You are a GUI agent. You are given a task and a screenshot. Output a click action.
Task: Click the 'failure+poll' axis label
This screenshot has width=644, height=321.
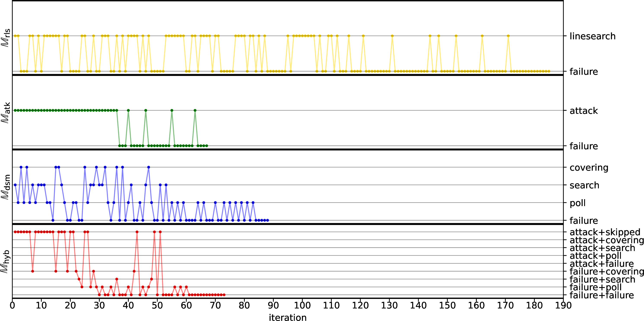pos(596,287)
